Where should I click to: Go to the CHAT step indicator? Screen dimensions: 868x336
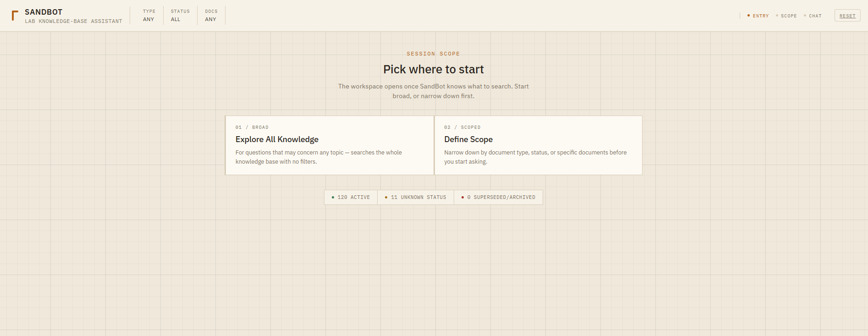pyautogui.click(x=813, y=16)
